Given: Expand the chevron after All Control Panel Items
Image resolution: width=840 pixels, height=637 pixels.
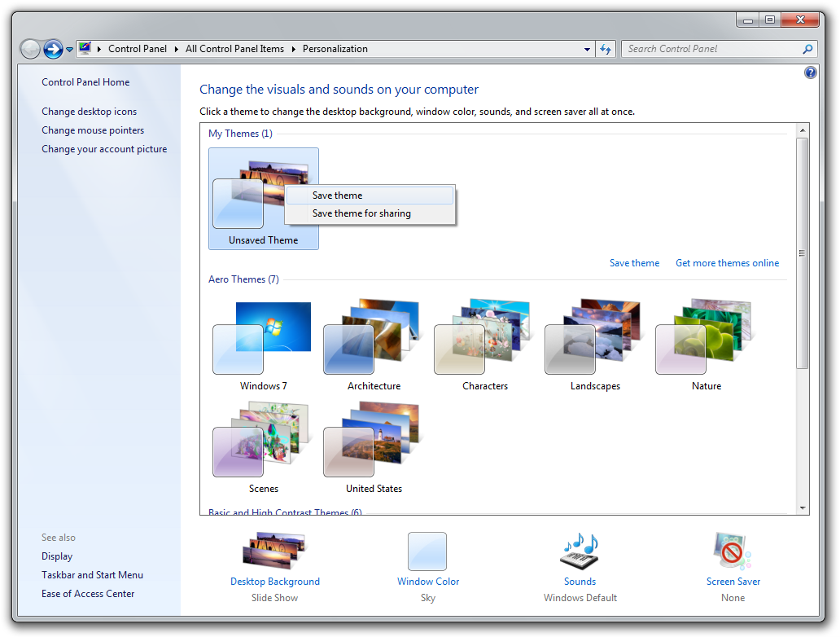Looking at the screenshot, I should pyautogui.click(x=295, y=49).
